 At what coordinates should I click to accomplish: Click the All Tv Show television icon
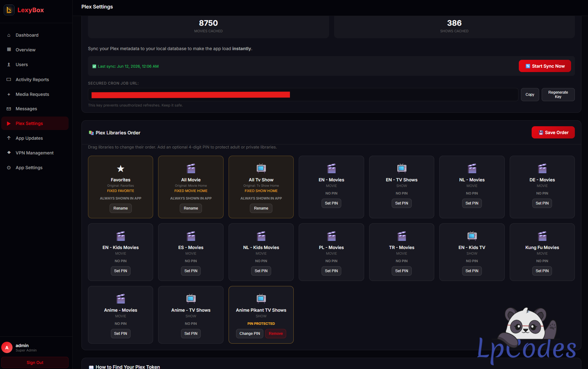click(261, 168)
